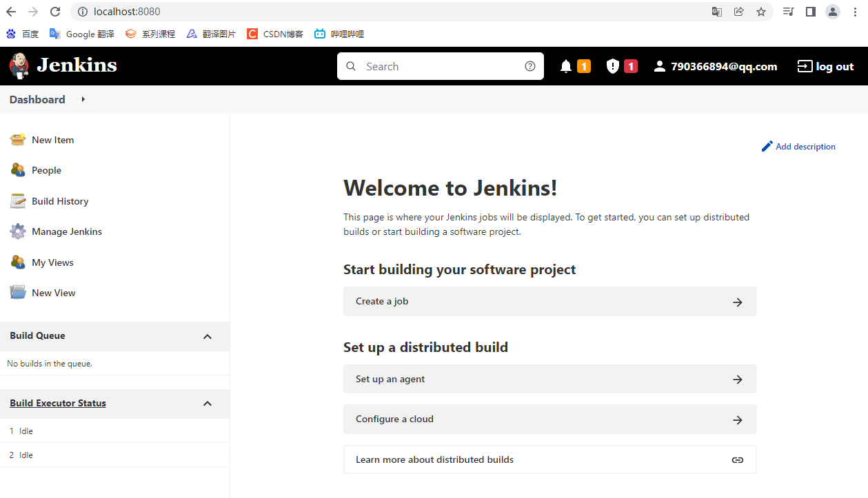Click the Manage Jenkins gear icon

pyautogui.click(x=18, y=231)
